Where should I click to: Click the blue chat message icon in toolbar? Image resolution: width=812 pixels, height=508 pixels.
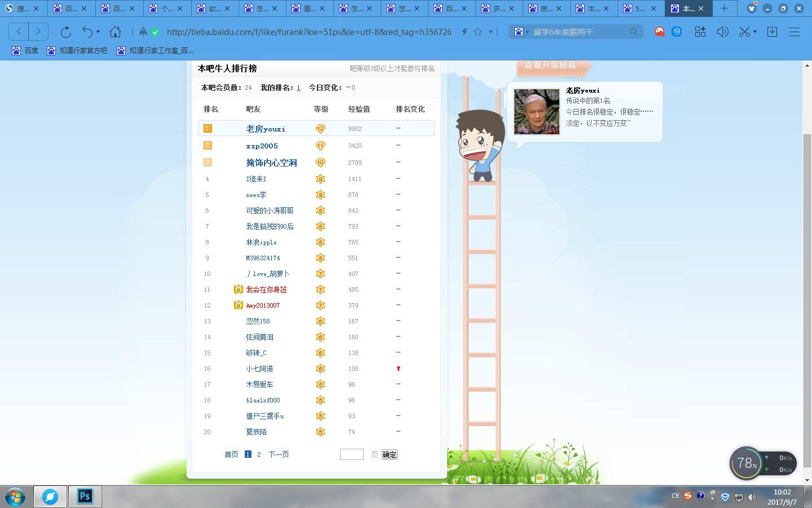click(x=676, y=32)
